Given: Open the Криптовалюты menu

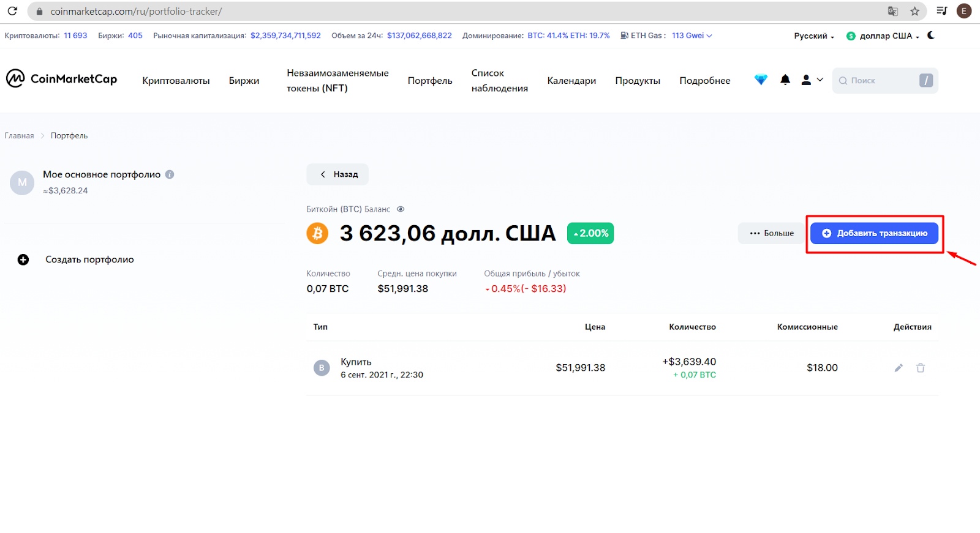Looking at the screenshot, I should tap(176, 81).
